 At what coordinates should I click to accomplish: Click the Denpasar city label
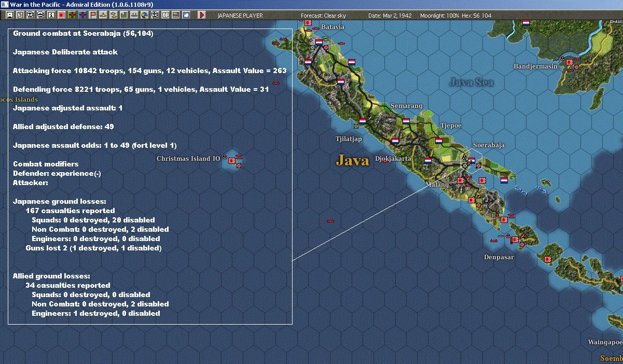tap(499, 257)
